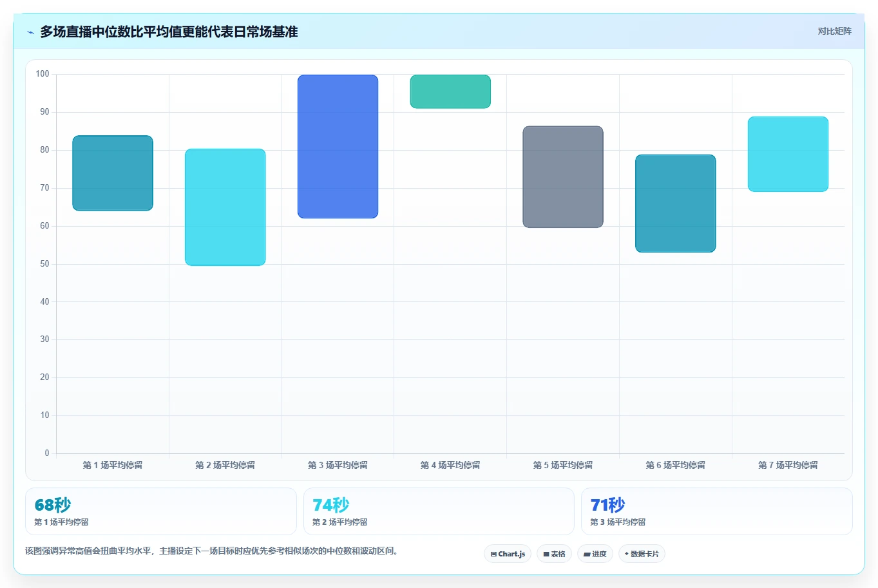The image size is (878, 588).
Task: Click axis label 第 7 场平均停留
Action: click(x=788, y=465)
